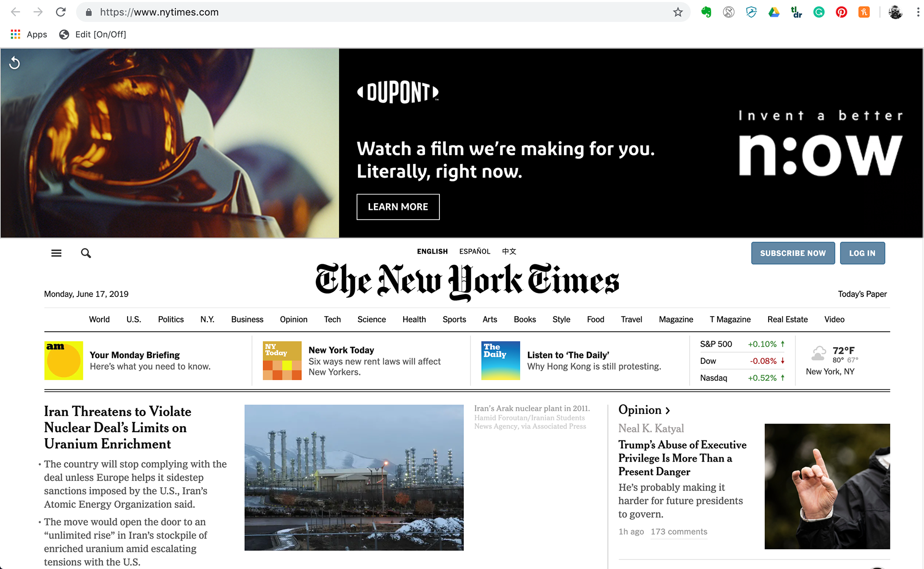Select the ENGLISH edition

tap(432, 251)
